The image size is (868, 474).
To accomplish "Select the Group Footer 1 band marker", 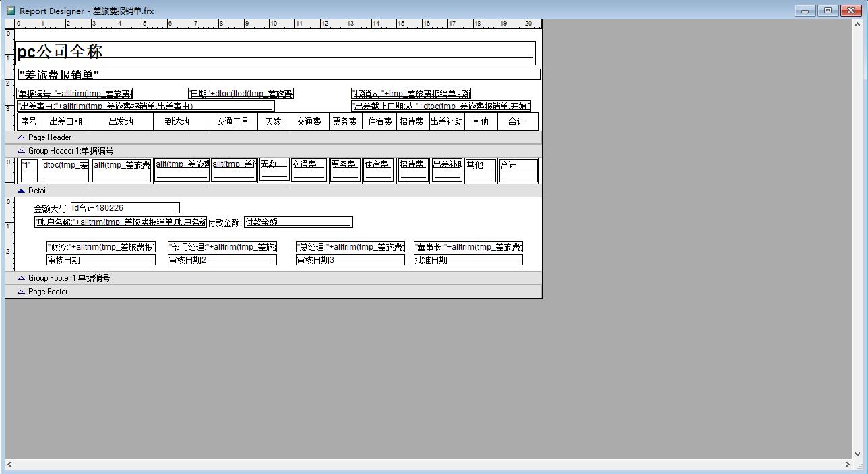I will (x=21, y=278).
